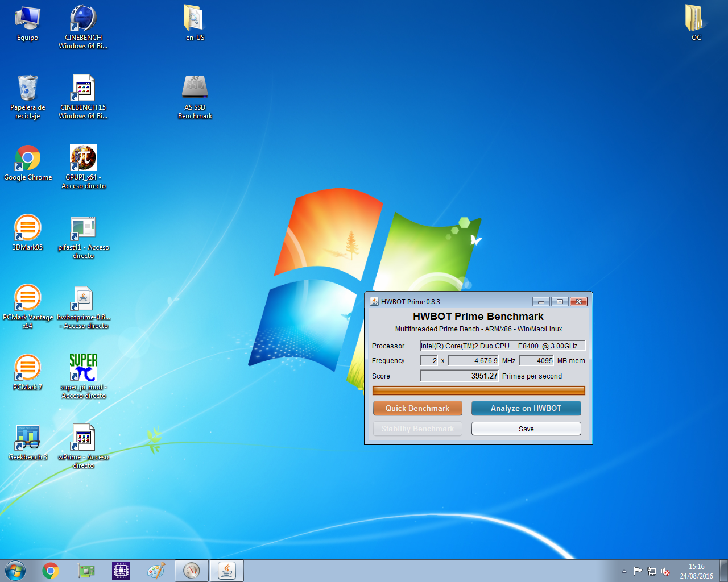Select super_pi_mod shortcut icon
The image size is (728, 582).
[83, 376]
